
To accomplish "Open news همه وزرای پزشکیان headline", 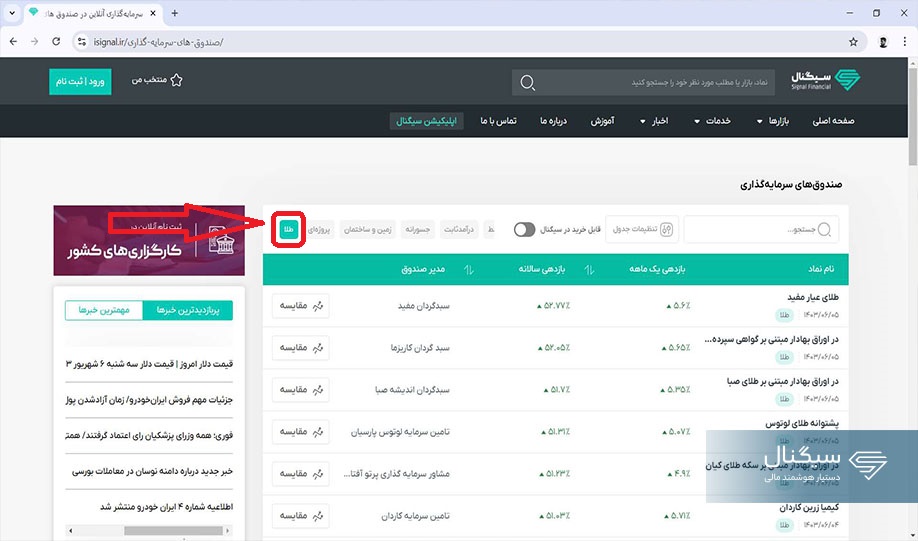I will point(149,436).
